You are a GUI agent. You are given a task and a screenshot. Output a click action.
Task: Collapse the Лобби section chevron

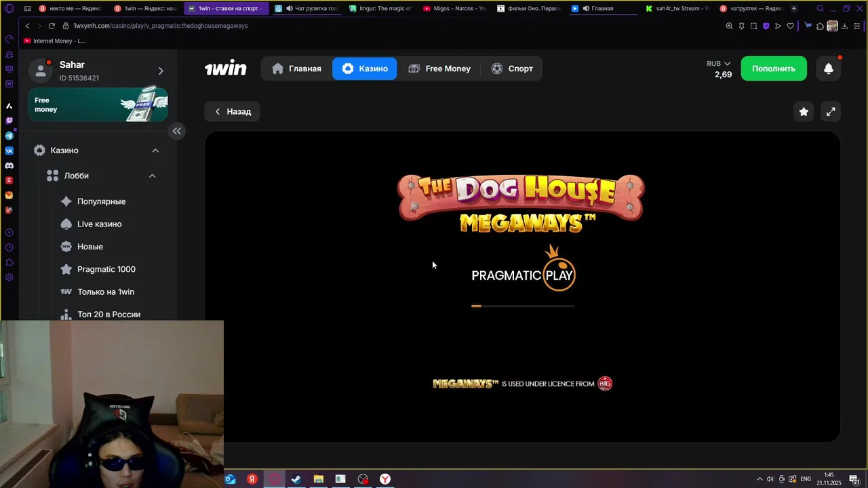152,176
